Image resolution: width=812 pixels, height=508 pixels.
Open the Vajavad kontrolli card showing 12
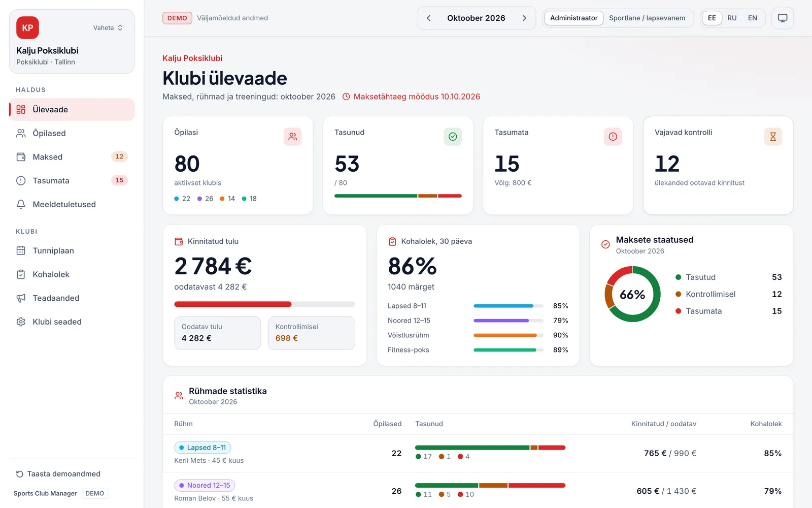pos(718,166)
